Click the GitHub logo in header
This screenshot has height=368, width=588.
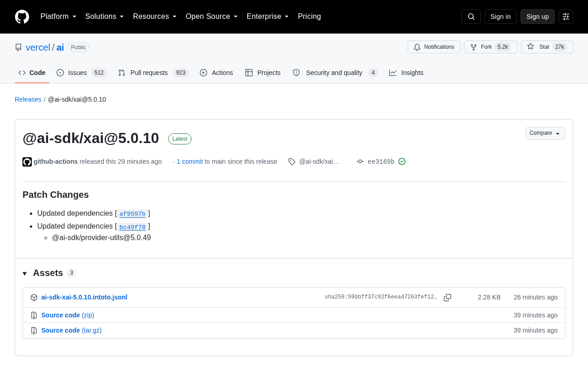point(22,17)
